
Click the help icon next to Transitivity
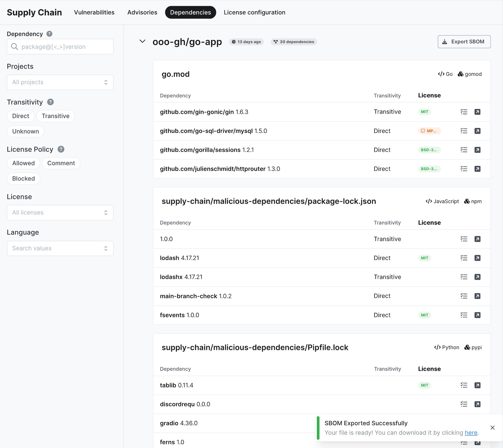point(50,102)
